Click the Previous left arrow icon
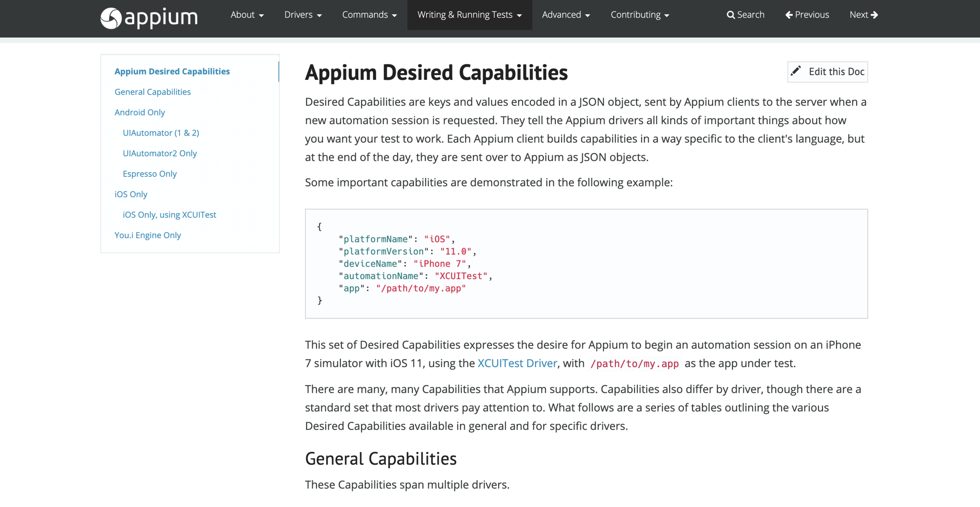Screen dimensions: 980x507 [789, 15]
